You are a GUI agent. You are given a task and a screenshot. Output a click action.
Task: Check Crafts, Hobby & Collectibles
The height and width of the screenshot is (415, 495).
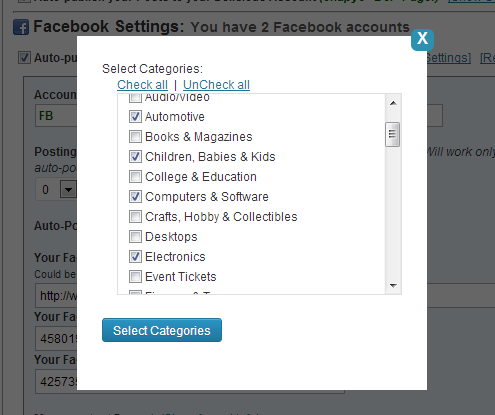coord(135,217)
